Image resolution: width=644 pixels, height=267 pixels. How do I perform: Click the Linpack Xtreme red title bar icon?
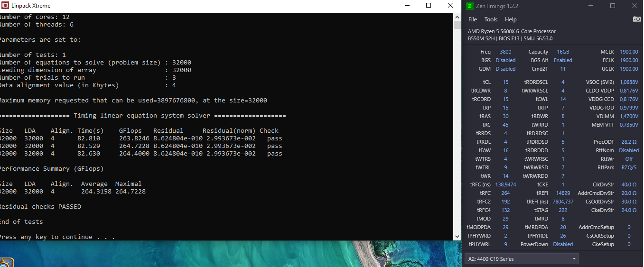5,6
